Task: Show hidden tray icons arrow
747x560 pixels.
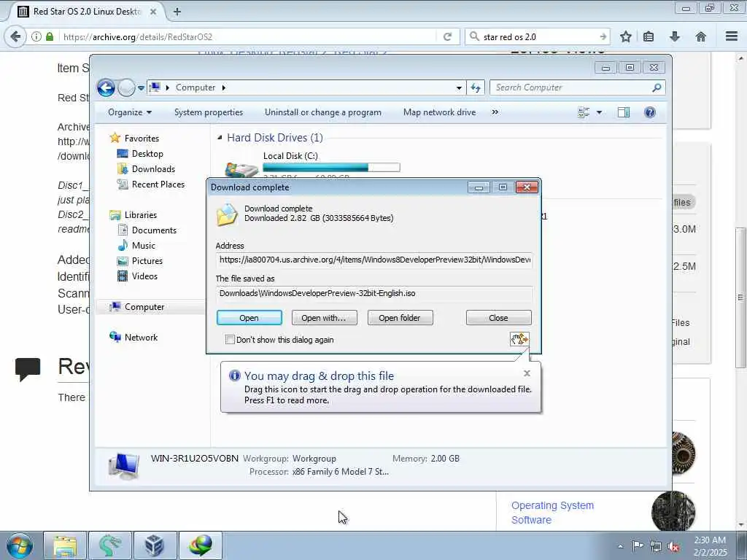Action: pyautogui.click(x=620, y=546)
